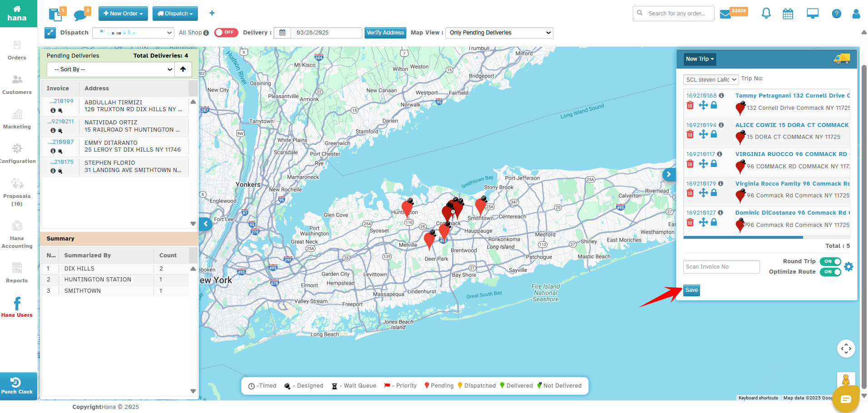The width and height of the screenshot is (868, 413).
Task: Select the DIX HILLS summary row
Action: pyautogui.click(x=115, y=269)
